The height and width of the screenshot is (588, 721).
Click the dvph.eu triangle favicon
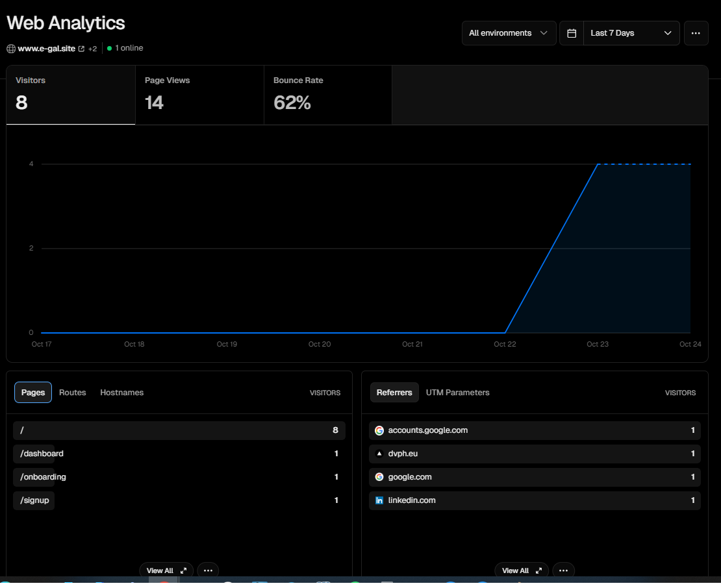pos(379,454)
